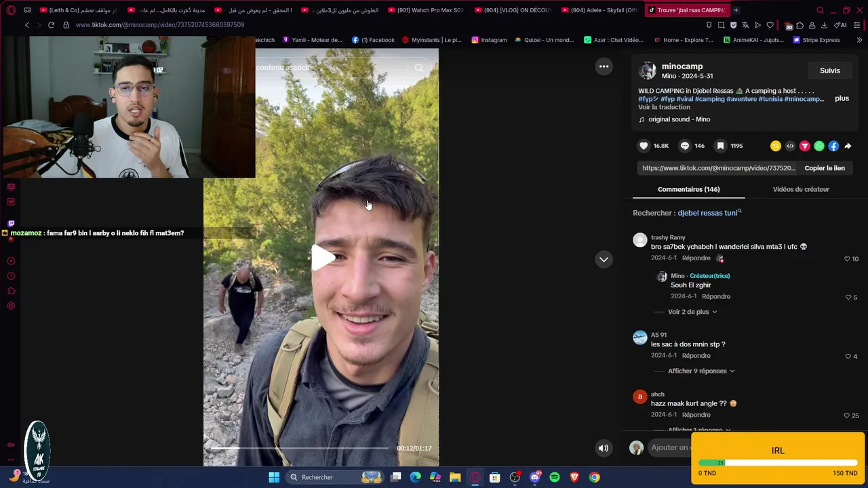Like trashy Ramy's comment
Viewport: 868px width, 488px height.
pyautogui.click(x=847, y=259)
